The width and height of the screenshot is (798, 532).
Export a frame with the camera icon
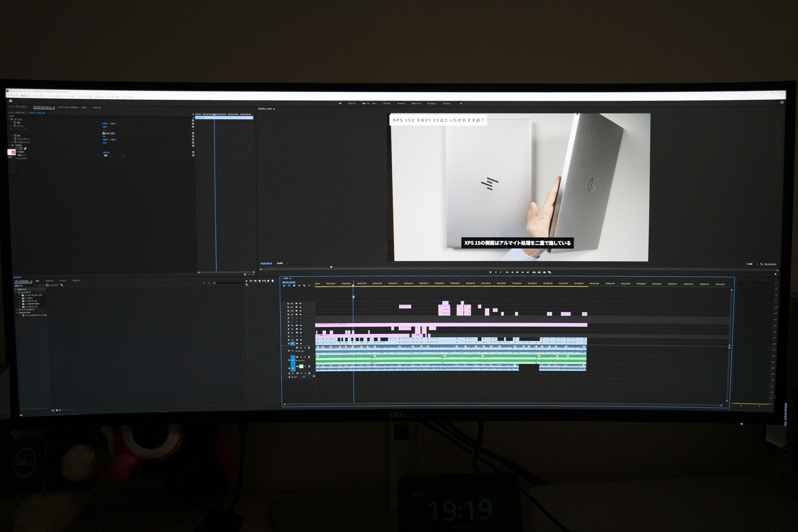544,272
